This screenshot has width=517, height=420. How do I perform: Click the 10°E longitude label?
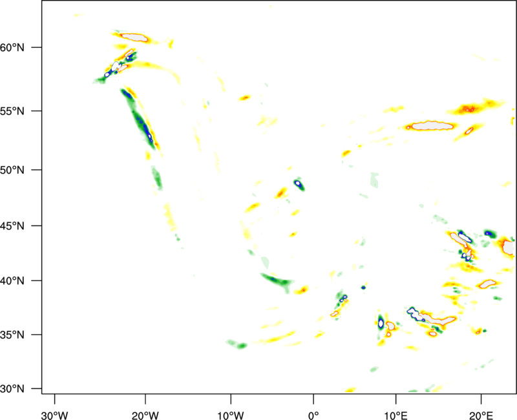point(396,415)
